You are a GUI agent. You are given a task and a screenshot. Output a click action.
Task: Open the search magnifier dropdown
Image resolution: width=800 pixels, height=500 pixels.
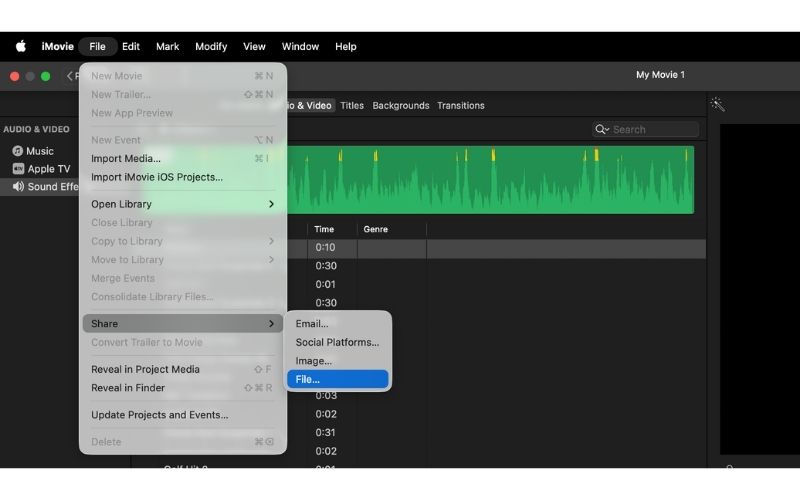coord(602,130)
